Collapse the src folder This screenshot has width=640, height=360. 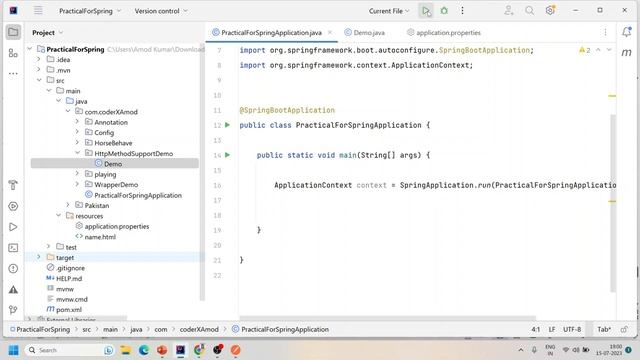[x=39, y=80]
